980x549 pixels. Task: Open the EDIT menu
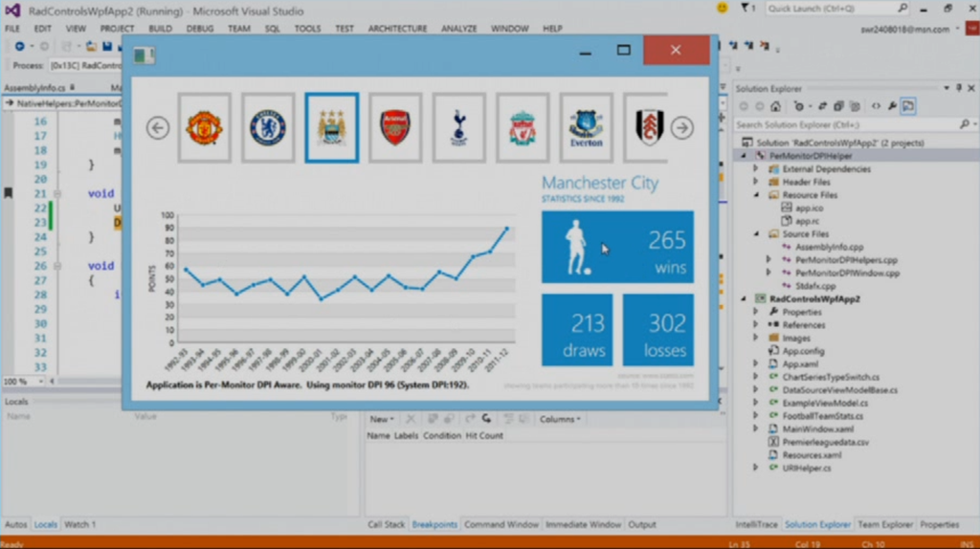(42, 29)
